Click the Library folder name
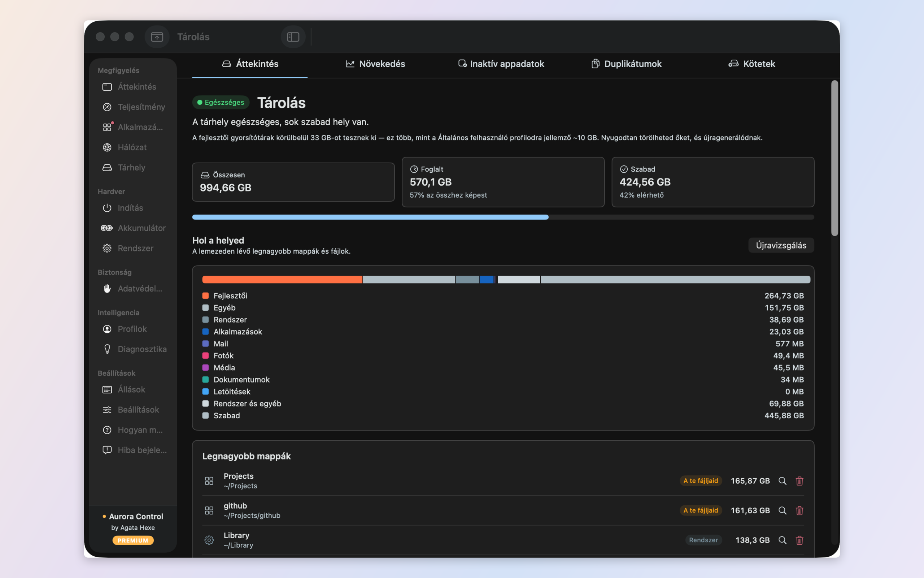The width and height of the screenshot is (924, 578). (x=236, y=535)
